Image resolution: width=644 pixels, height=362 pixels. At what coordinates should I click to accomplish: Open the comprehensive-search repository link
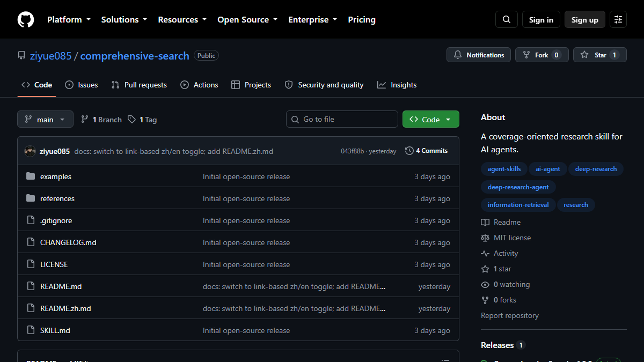click(x=135, y=56)
